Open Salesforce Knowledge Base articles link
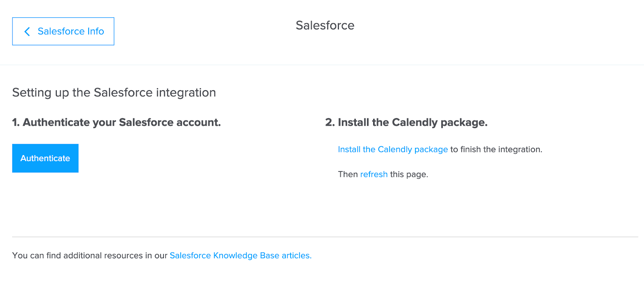Screen dimensions: 644x282 coord(240,255)
